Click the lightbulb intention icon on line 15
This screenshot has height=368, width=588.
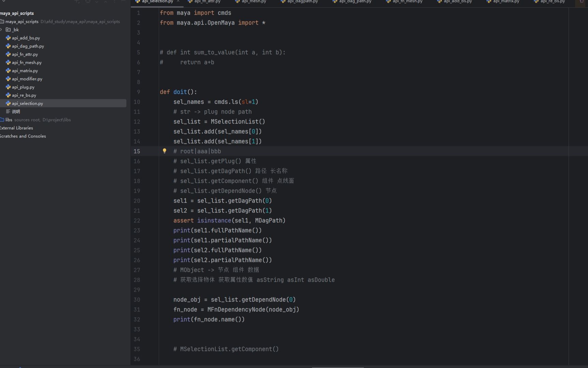pyautogui.click(x=165, y=151)
